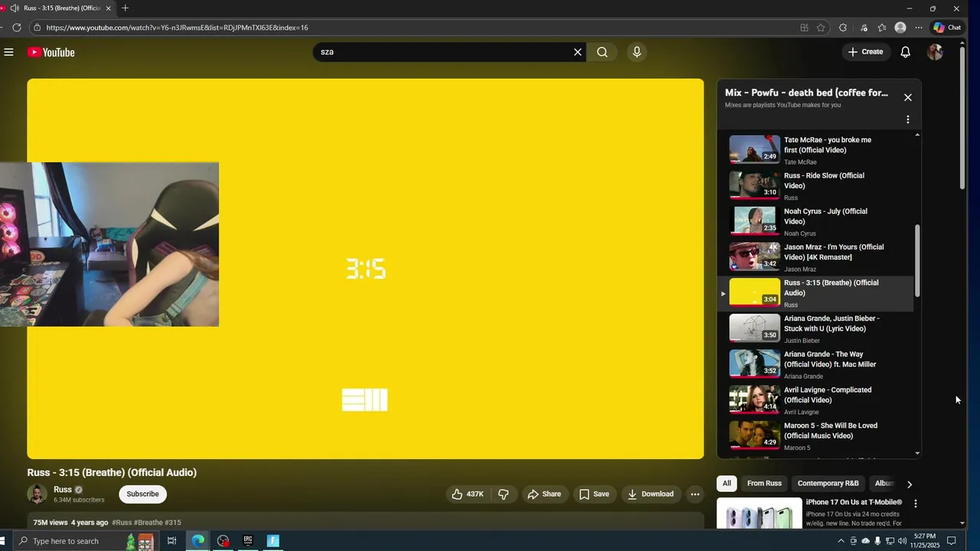
Task: Open the YouTube notifications bell
Action: [x=905, y=52]
